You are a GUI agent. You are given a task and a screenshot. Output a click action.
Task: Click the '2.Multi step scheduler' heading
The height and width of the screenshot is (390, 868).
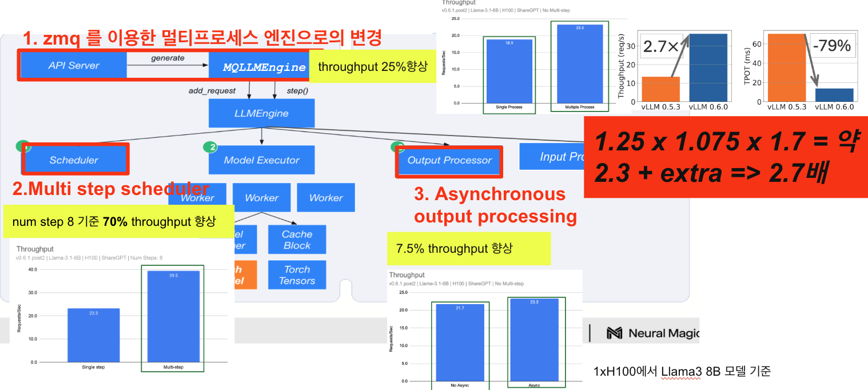(111, 188)
